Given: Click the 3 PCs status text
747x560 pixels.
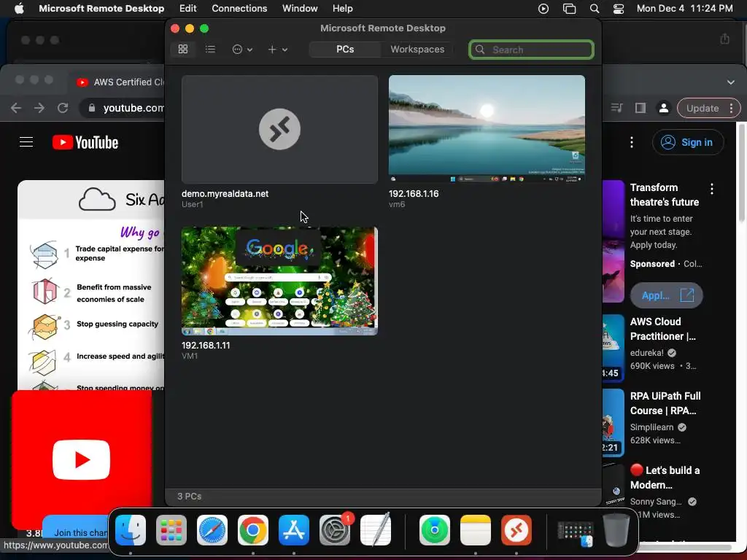Looking at the screenshot, I should click(x=189, y=496).
